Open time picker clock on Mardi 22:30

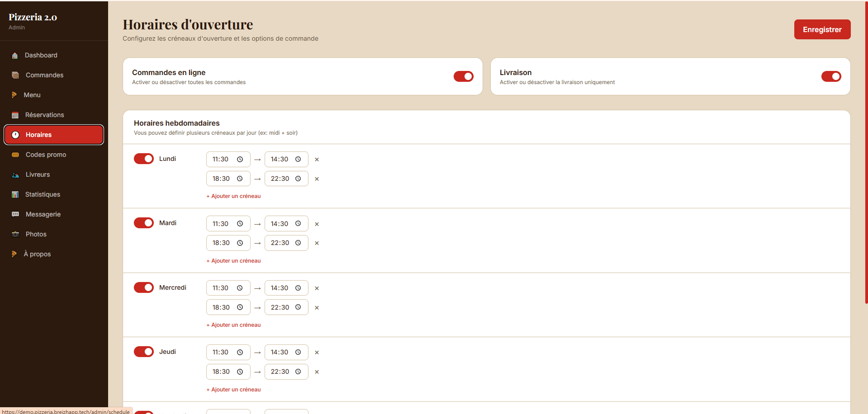tap(298, 243)
